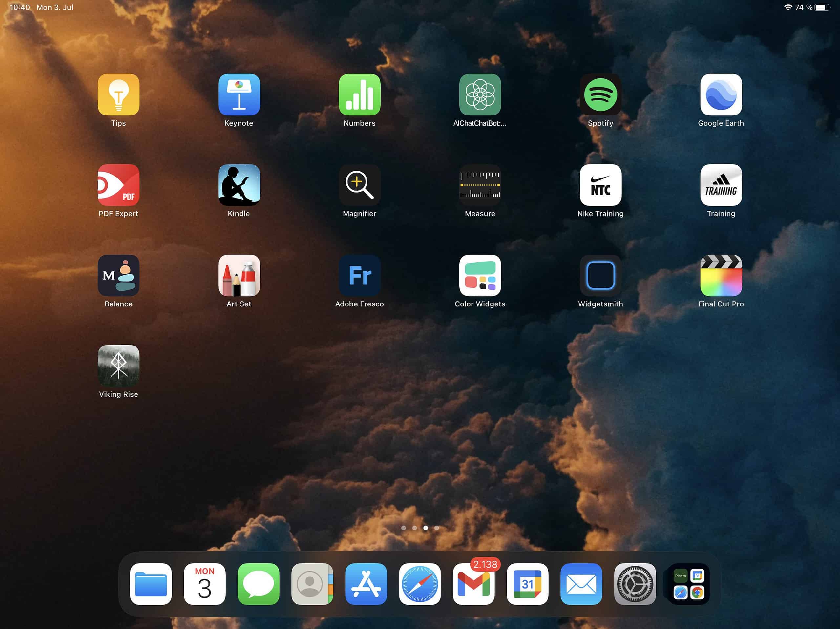Launch Nike Training (NTC) app
Image resolution: width=840 pixels, height=629 pixels.
click(600, 185)
